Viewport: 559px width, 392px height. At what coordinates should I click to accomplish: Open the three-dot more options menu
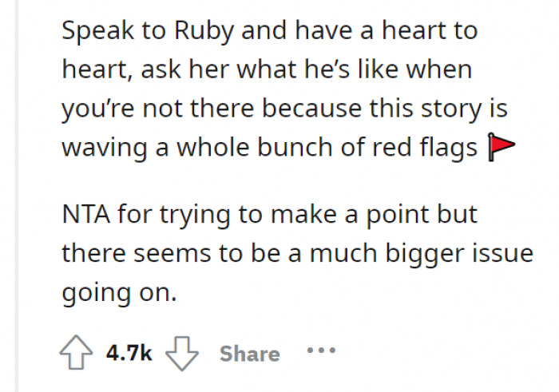coord(320,351)
